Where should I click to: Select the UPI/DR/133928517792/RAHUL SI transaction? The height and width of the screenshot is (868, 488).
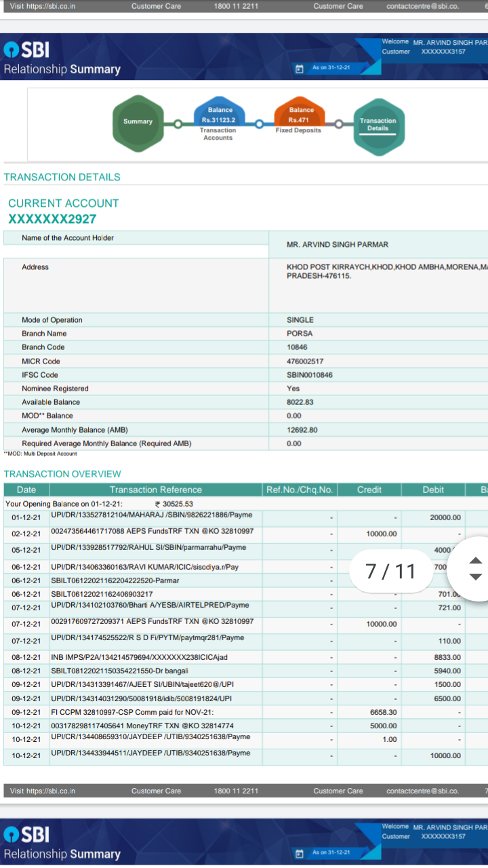point(149,547)
